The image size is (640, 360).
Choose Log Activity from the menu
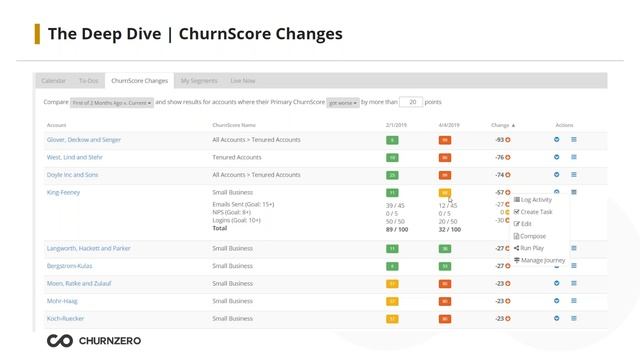point(533,200)
